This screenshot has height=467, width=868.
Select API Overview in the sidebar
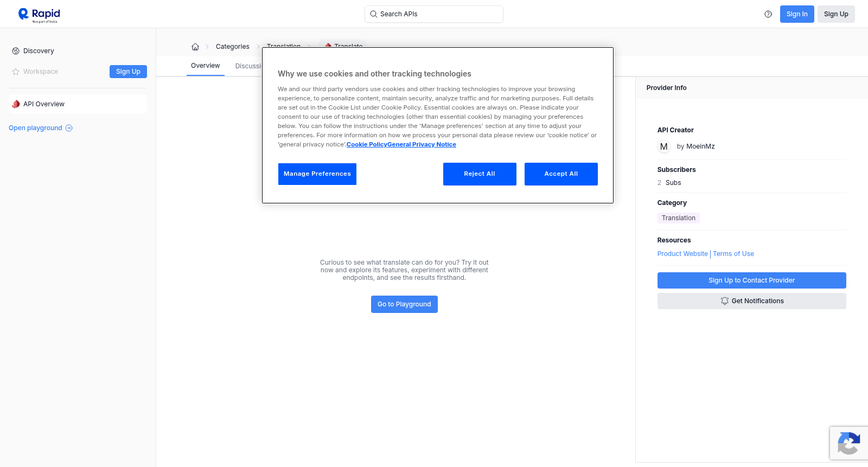[x=78, y=104]
